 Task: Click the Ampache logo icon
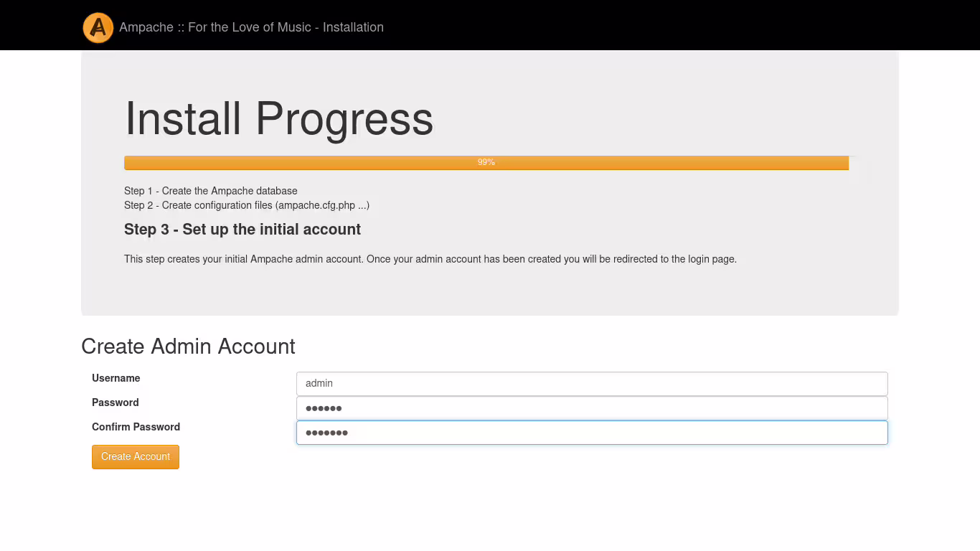pos(98,28)
